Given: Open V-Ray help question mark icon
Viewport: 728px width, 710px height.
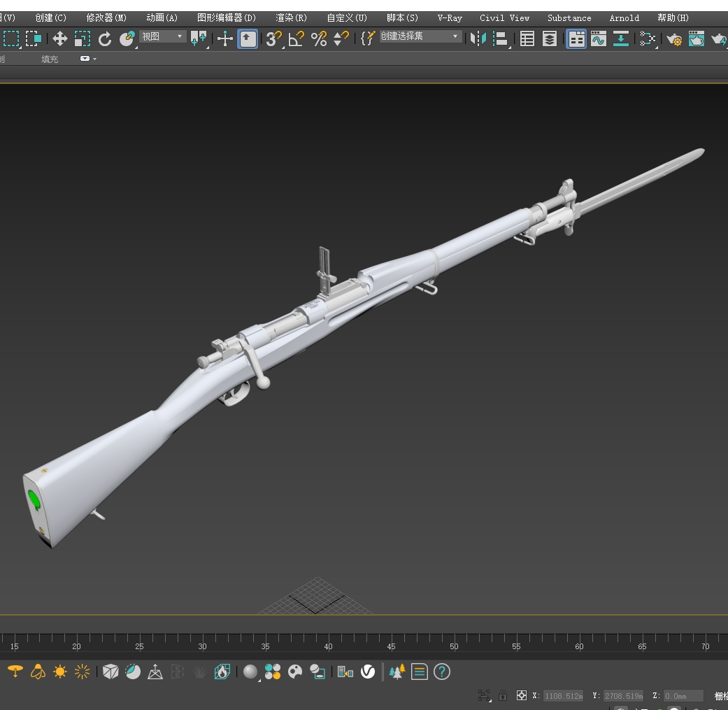Looking at the screenshot, I should click(x=441, y=672).
